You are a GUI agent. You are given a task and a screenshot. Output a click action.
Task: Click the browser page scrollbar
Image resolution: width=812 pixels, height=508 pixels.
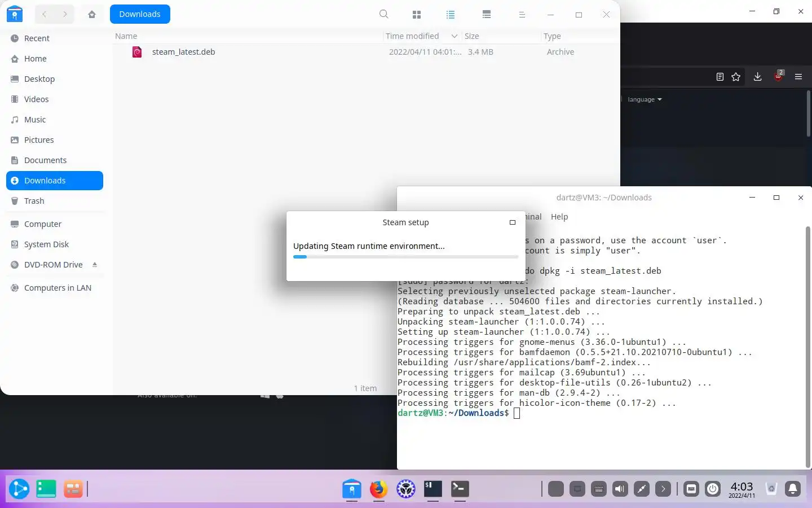pos(809,113)
